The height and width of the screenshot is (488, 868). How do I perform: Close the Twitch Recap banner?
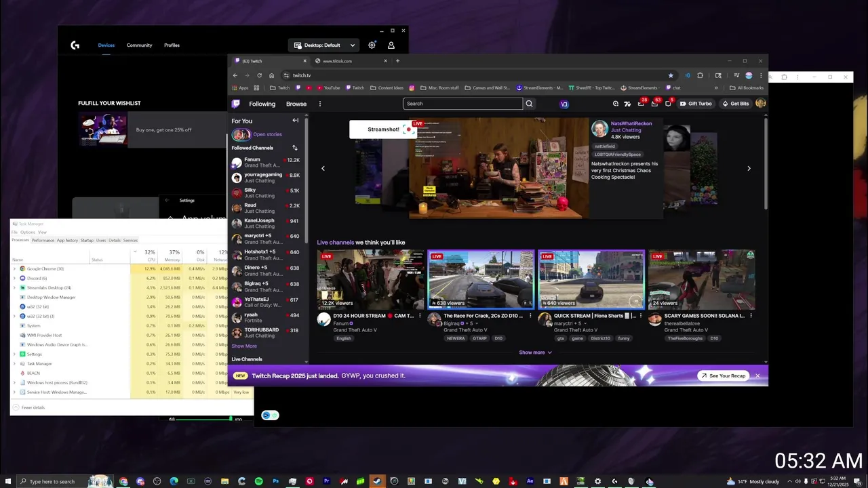(757, 375)
